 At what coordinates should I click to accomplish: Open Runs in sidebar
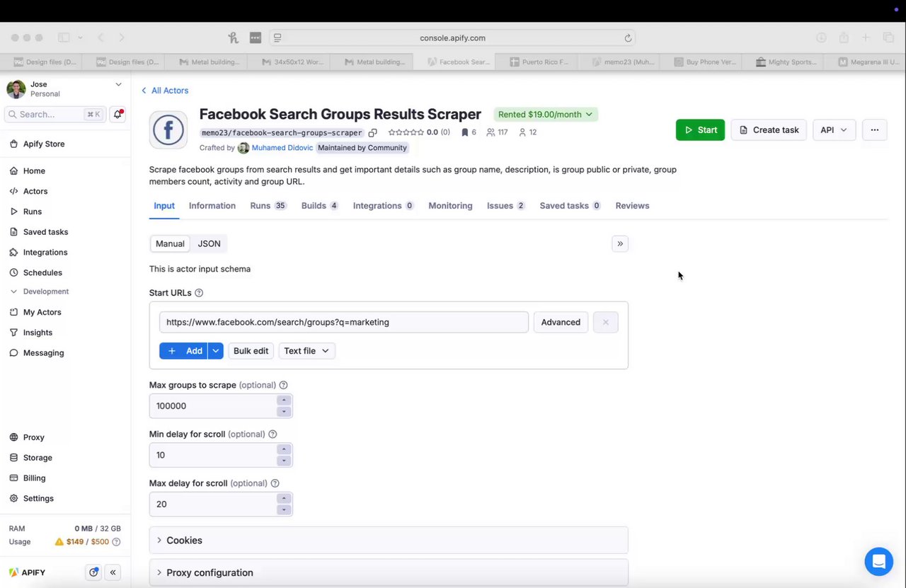(32, 212)
